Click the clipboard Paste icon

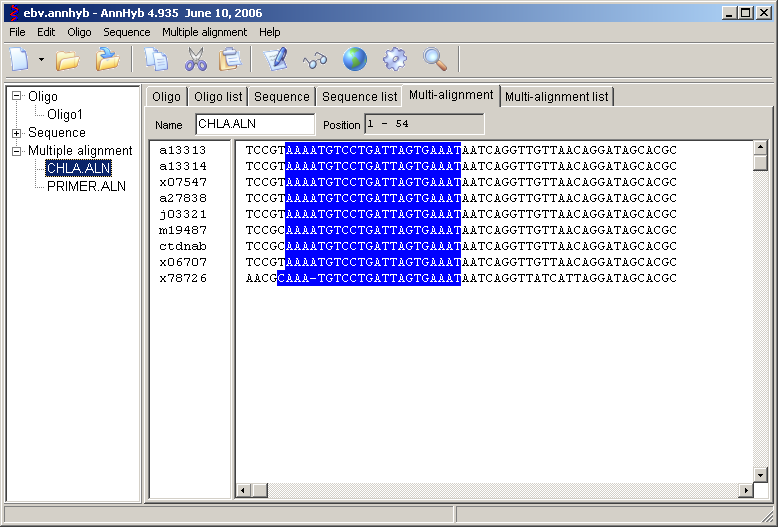(x=230, y=60)
